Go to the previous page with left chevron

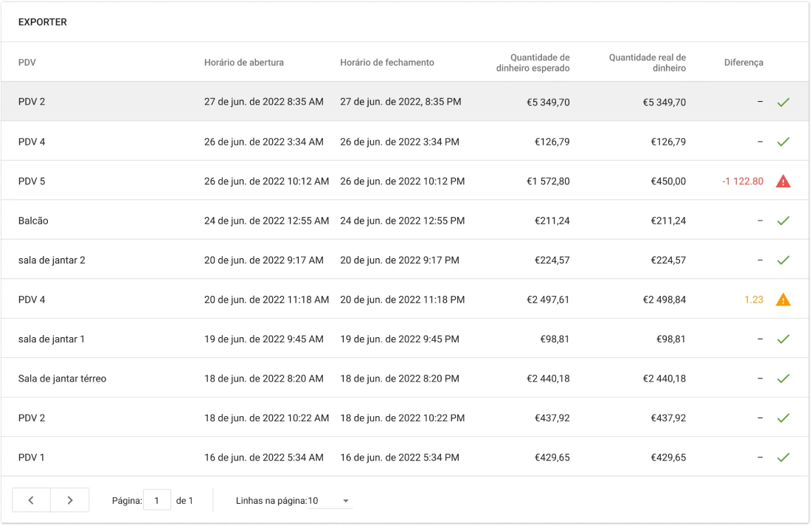click(31, 500)
